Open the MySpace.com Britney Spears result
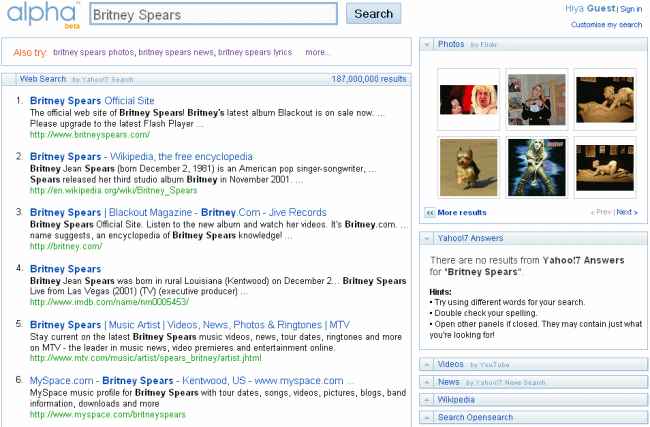Viewport: 650px width, 427px height. 192,381
